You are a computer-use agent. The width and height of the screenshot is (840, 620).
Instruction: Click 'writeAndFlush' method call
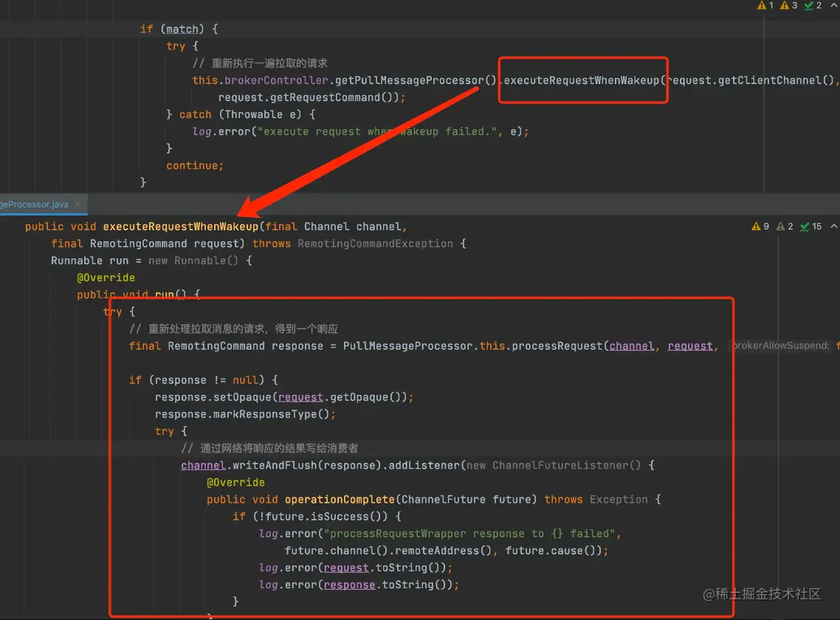point(275,465)
